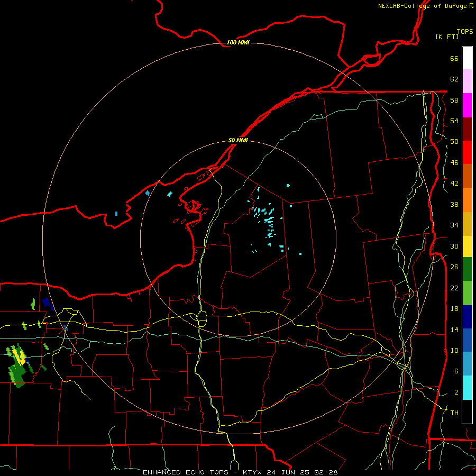Click the black TH swatch in legend

click(x=467, y=411)
